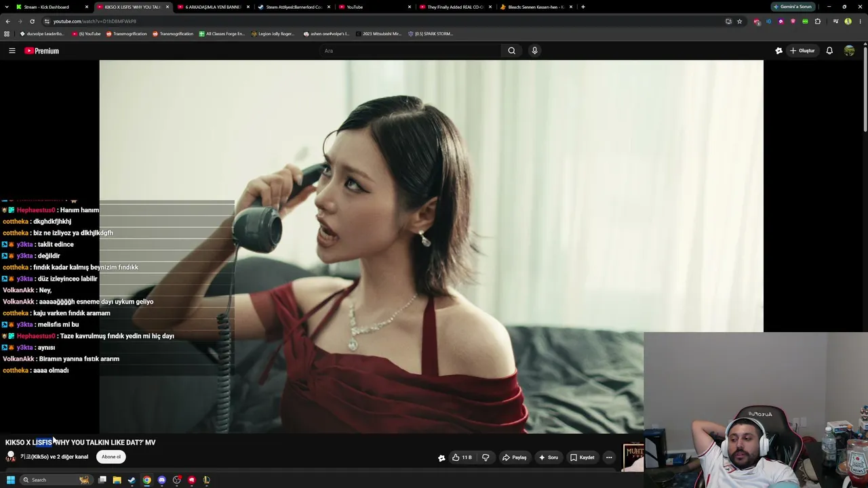Click chat message 'düz izleyinceo labilir'
Screen dimensions: 868x488
pos(67,279)
